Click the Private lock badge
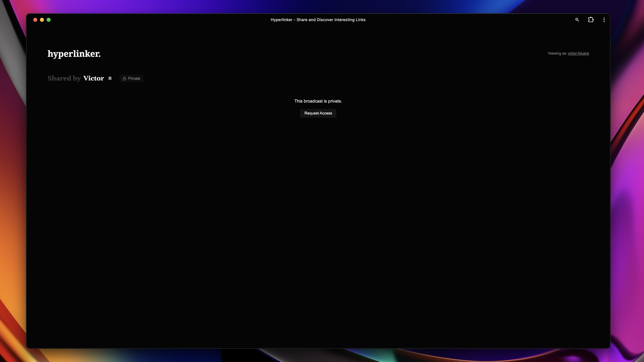Screen dimensions: 644x362 (131, 78)
